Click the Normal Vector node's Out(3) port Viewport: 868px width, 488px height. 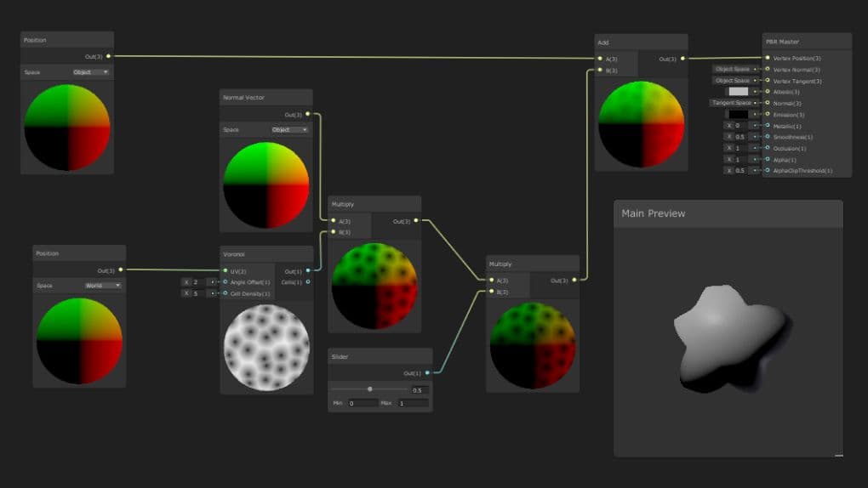pos(308,114)
